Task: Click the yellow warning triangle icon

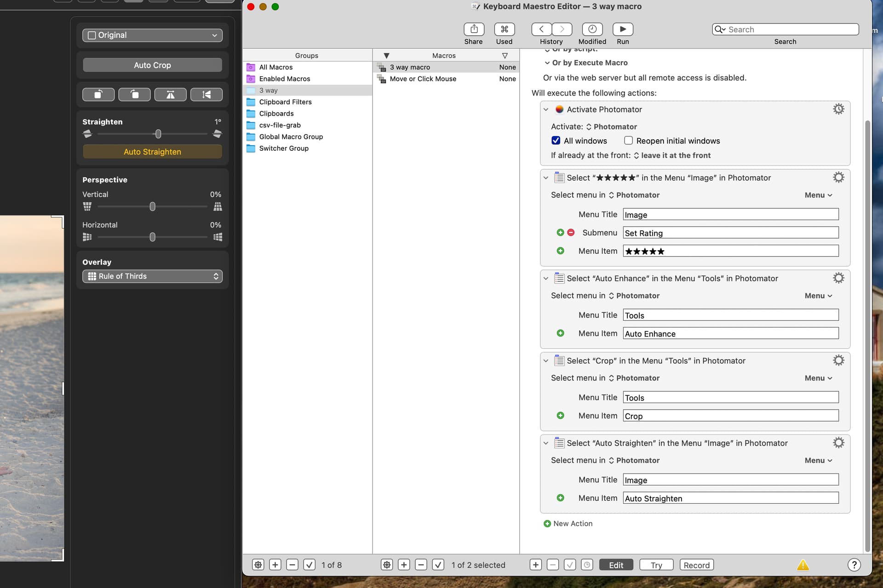Action: [803, 565]
